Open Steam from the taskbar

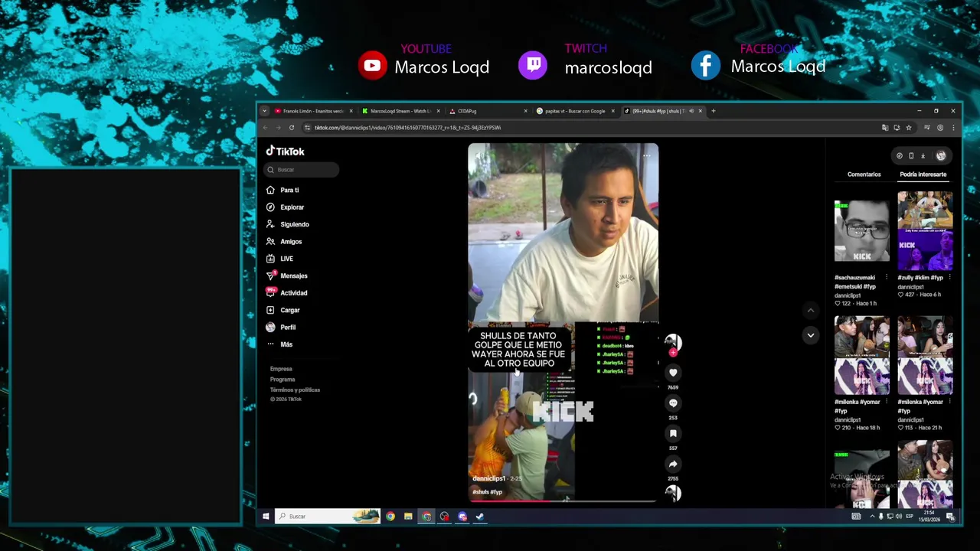click(480, 517)
